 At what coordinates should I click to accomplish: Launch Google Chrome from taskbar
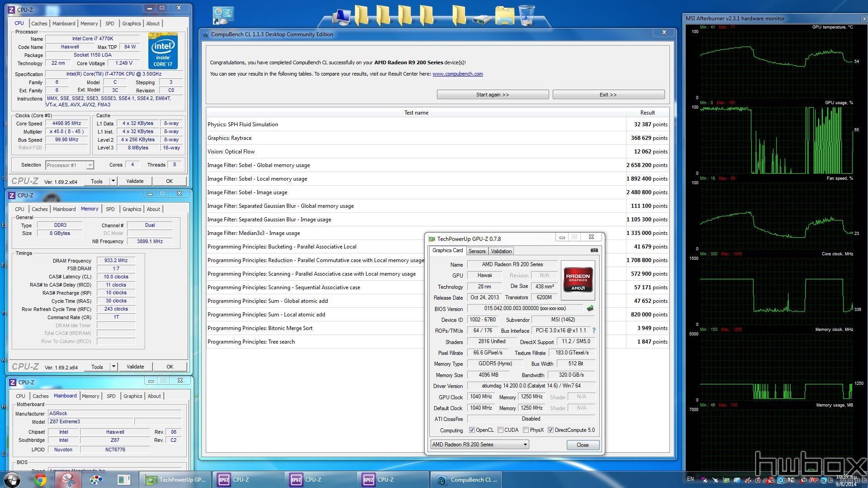click(x=40, y=480)
